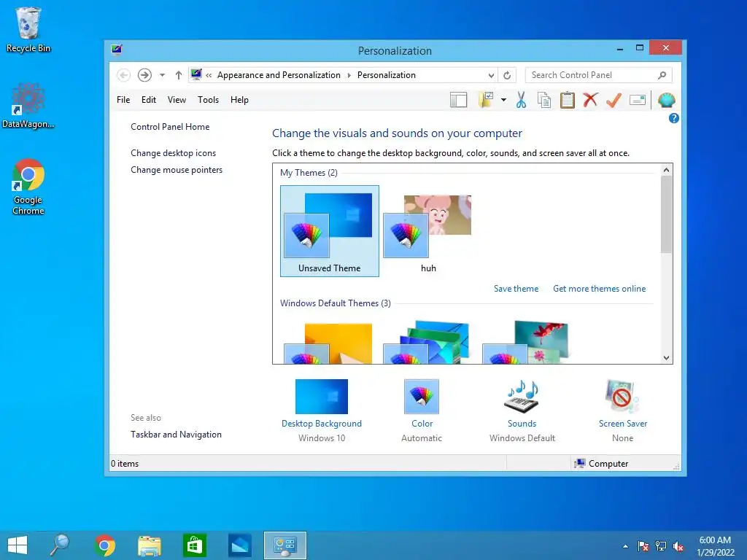Click the folder options toolbar icon
The height and width of the screenshot is (560, 747).
tap(486, 100)
